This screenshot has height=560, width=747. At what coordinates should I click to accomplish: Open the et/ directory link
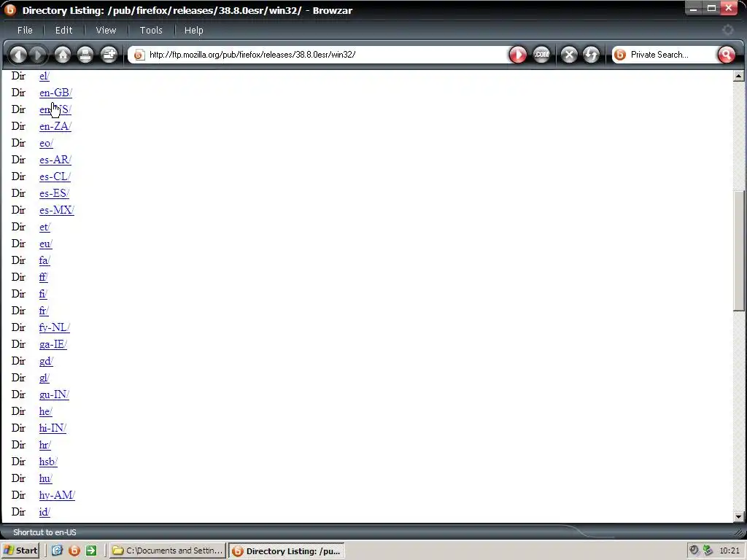(44, 227)
